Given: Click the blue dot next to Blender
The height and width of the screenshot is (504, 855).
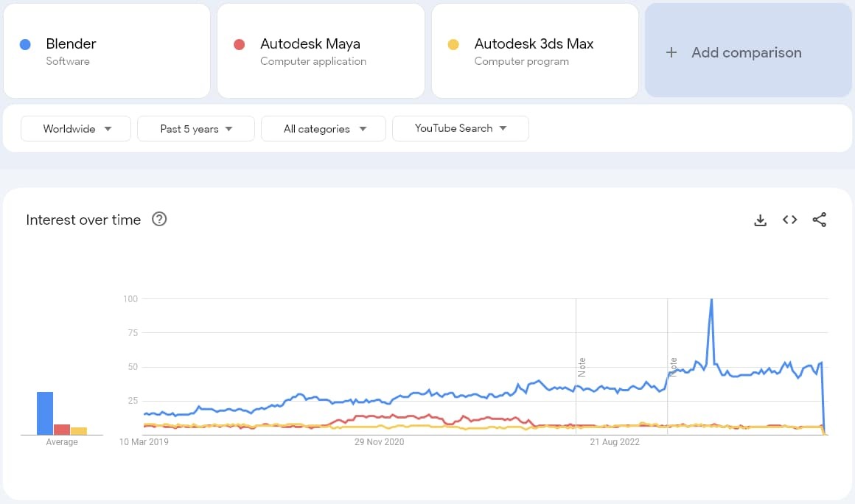Looking at the screenshot, I should (25, 44).
